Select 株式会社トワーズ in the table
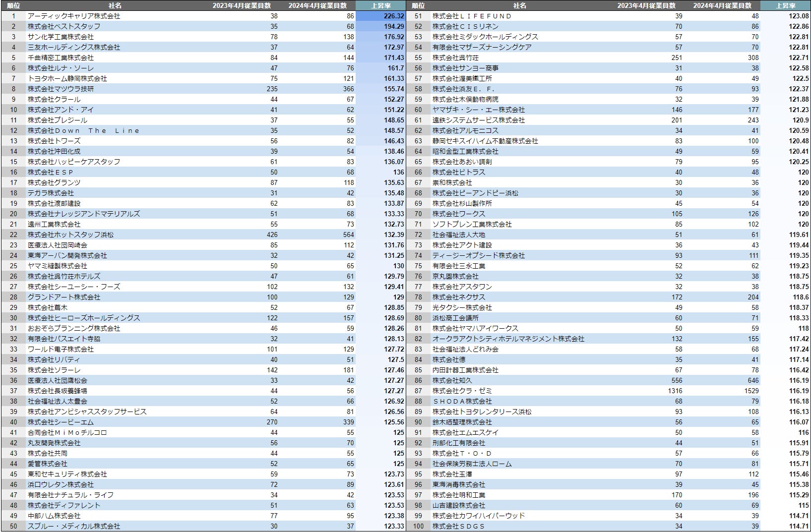Image resolution: width=811 pixels, height=532 pixels. click(x=54, y=141)
